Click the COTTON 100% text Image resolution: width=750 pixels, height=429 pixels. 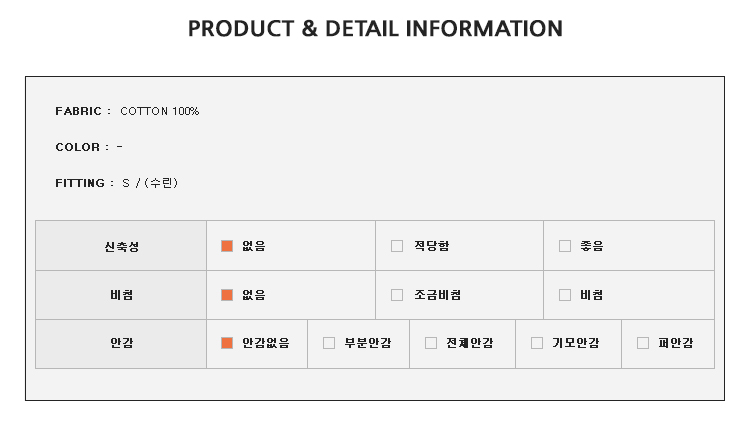(x=159, y=111)
